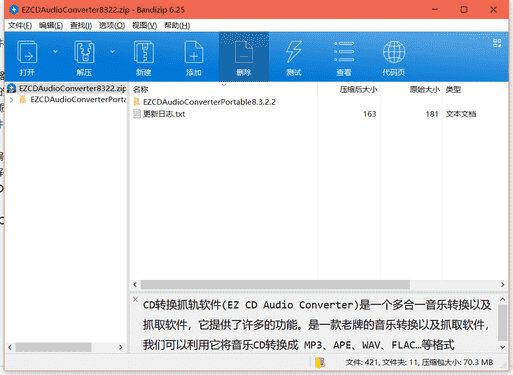Sort by 压缩后大小 column header
The width and height of the screenshot is (513, 375).
coord(358,89)
